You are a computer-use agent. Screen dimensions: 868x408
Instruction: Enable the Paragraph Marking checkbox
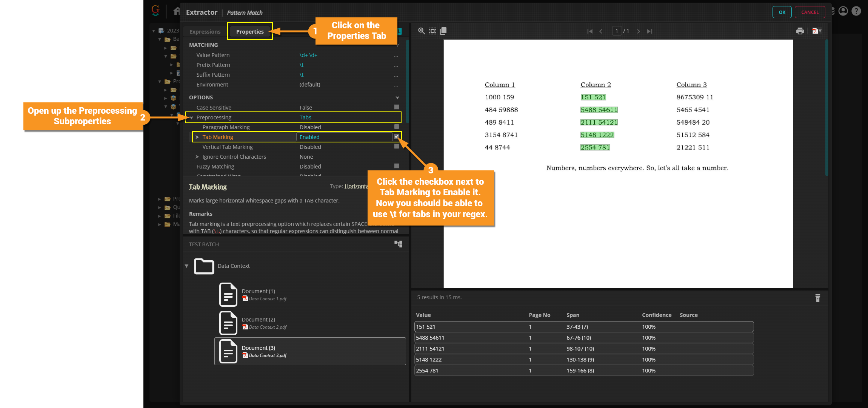tap(397, 127)
